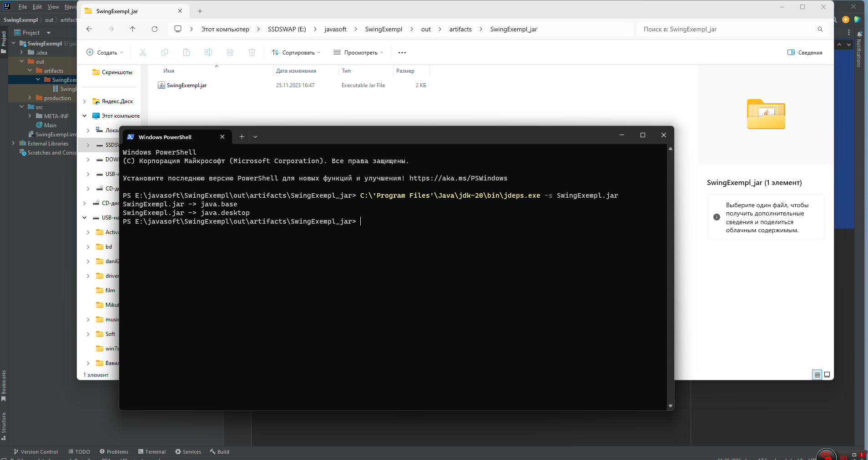The height and width of the screenshot is (460, 868).
Task: Click the Paste icon in Explorer toolbar
Action: (187, 52)
